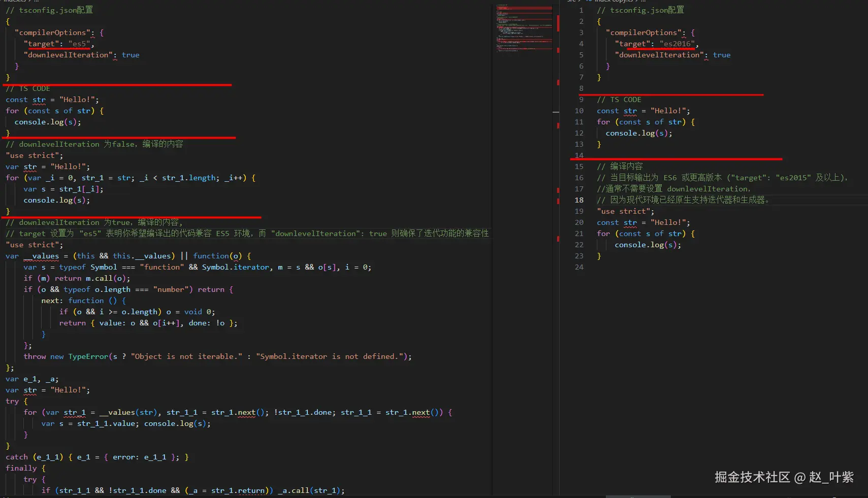Click the 'typeof o.length === "number"' line
Viewport: 868px width, 498px height.
128,289
